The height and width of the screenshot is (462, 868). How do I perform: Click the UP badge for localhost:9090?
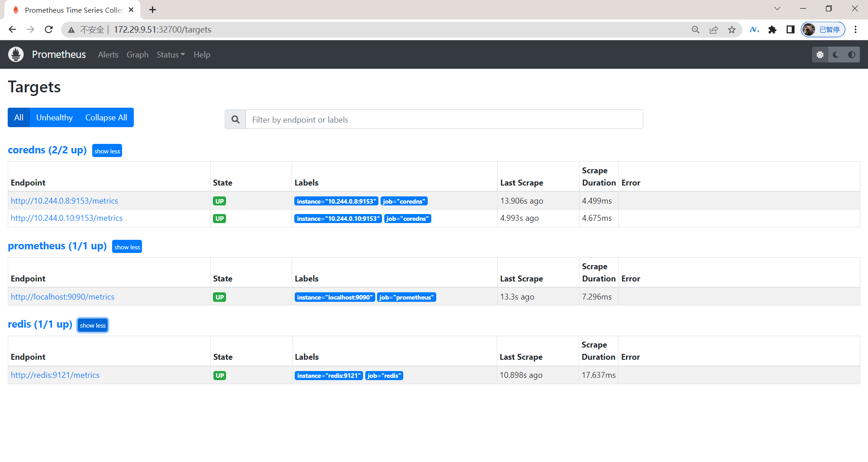click(220, 297)
